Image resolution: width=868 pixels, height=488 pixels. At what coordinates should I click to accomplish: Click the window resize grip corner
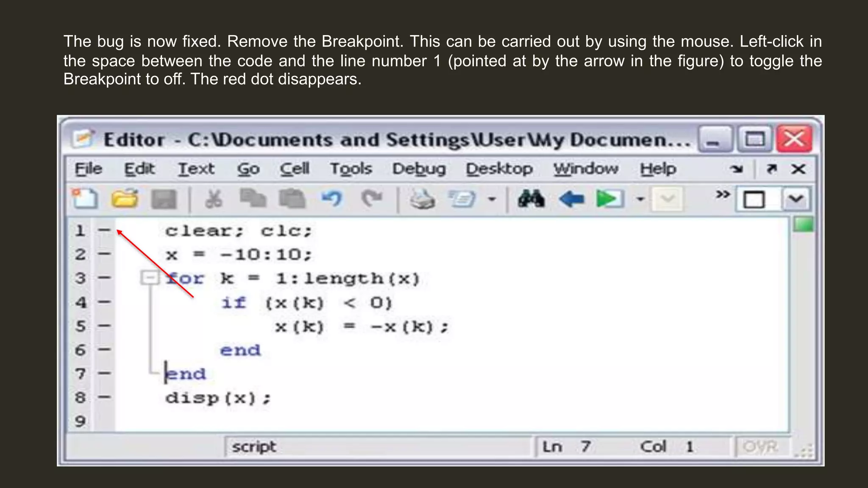(x=804, y=450)
